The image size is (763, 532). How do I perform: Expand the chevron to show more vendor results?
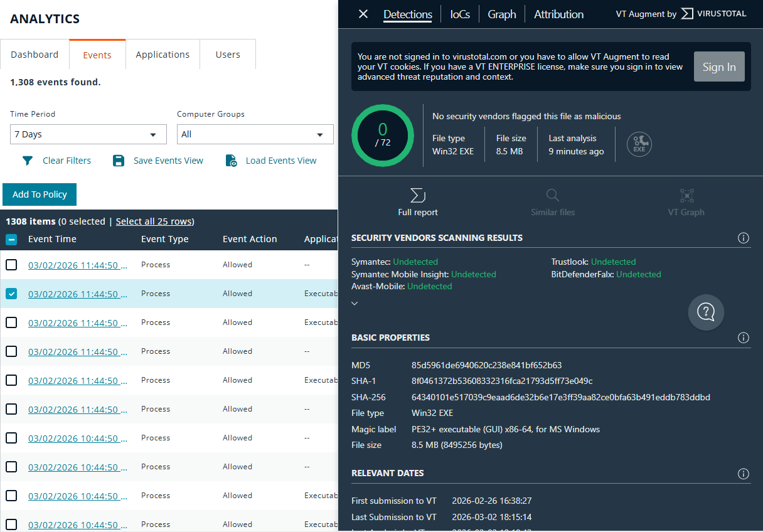(x=355, y=303)
